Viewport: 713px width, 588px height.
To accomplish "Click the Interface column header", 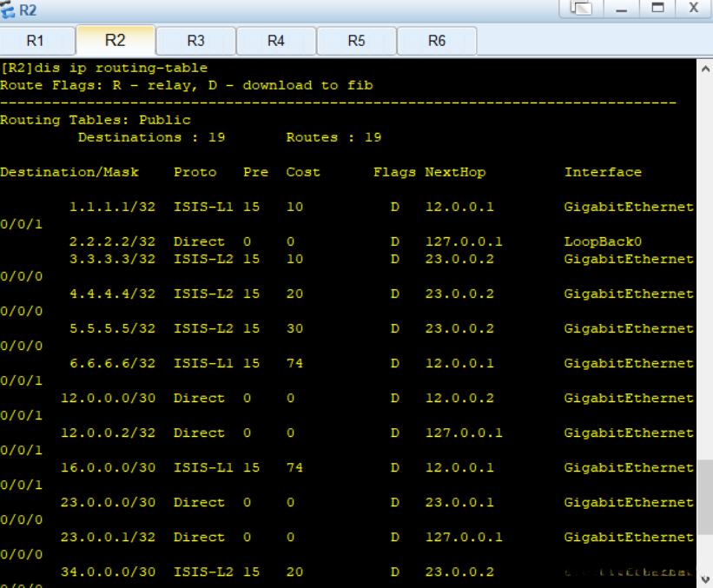I will pyautogui.click(x=603, y=172).
